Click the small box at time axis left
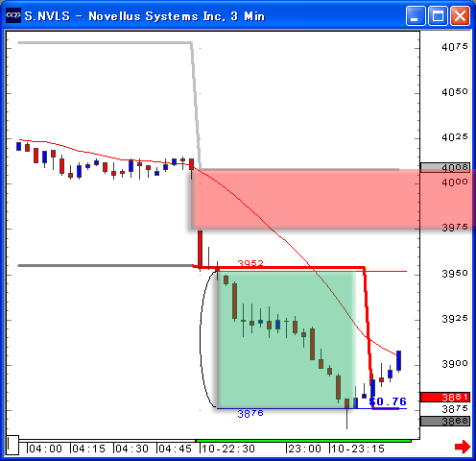This screenshot has height=461, width=476. [12, 445]
